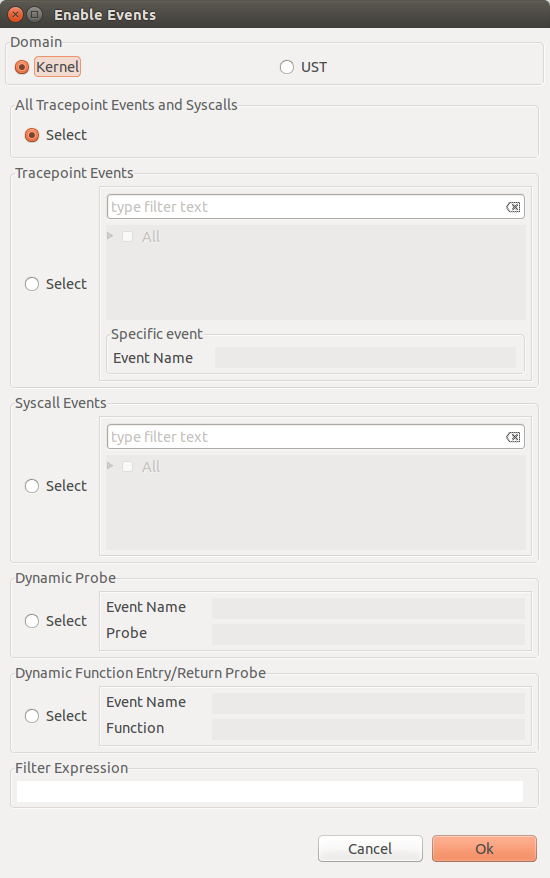The image size is (550, 878).
Task: Check the All checkbox under Syscall Events
Action: pos(128,466)
